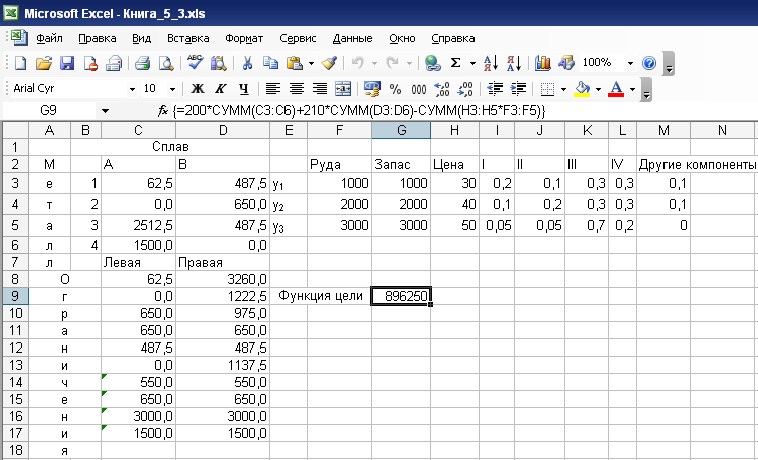This screenshot has width=758, height=460.
Task: Sort descending Я to А
Action: [x=513, y=63]
